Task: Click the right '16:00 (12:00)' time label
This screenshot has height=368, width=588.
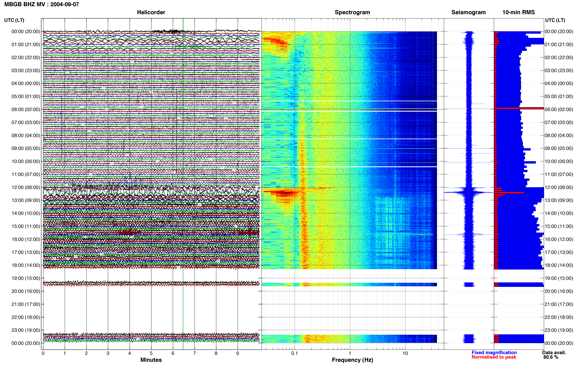Action: (559, 239)
